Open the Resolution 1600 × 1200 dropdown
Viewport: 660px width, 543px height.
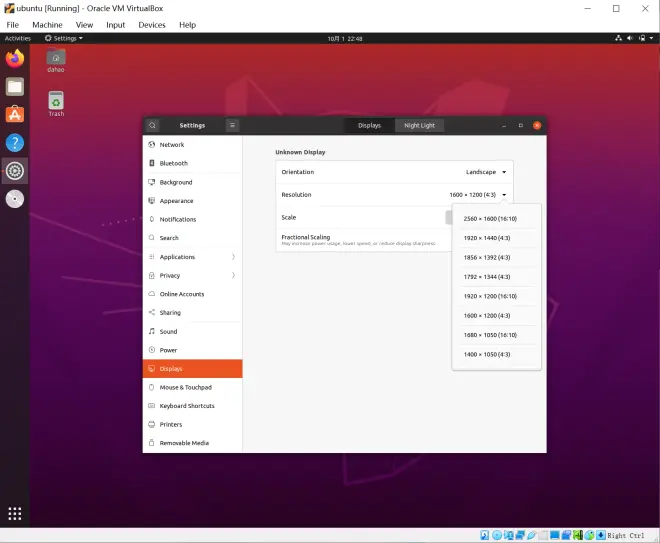tap(478, 195)
